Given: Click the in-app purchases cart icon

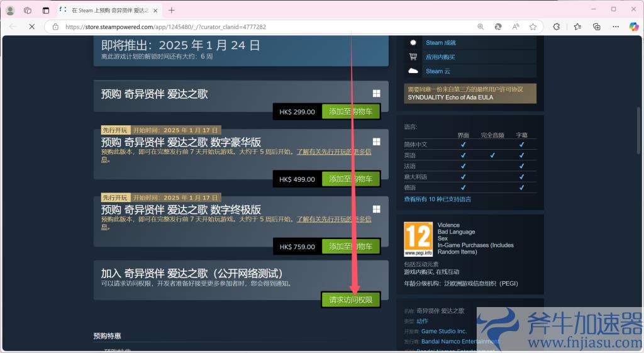Looking at the screenshot, I should [413, 57].
